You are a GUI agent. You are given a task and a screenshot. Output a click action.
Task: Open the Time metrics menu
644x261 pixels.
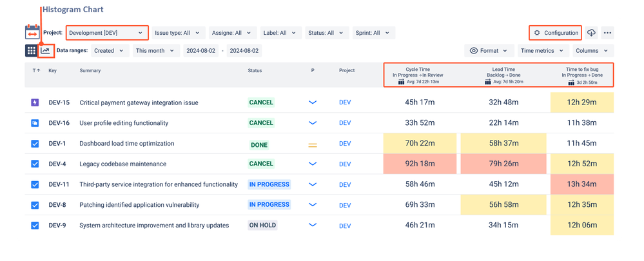[x=542, y=51]
